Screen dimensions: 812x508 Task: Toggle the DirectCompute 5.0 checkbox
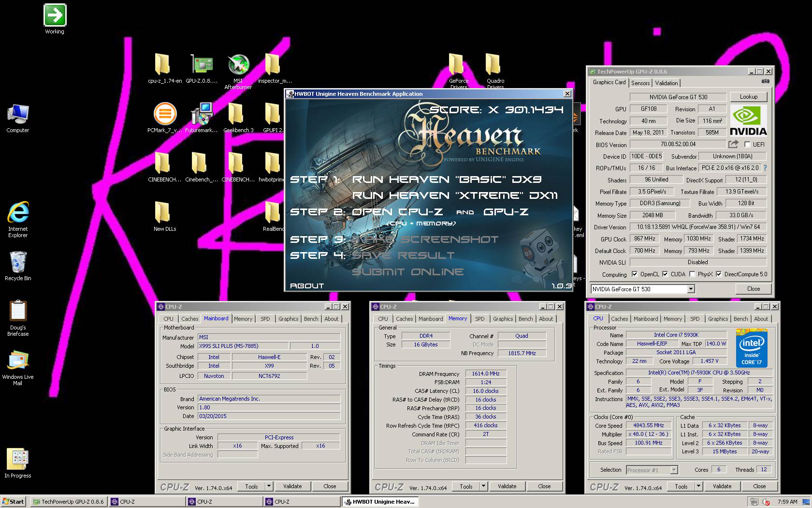tap(719, 274)
